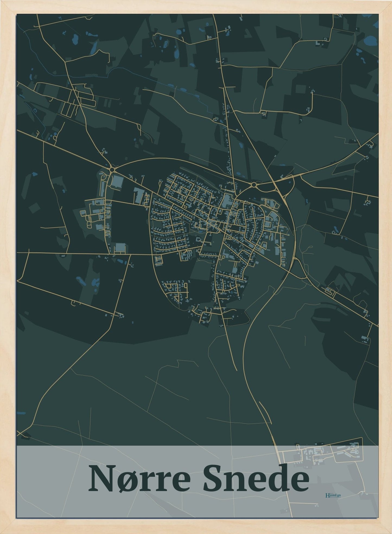
Task: Click the eastern roundabout north of town
Action: (254, 185)
